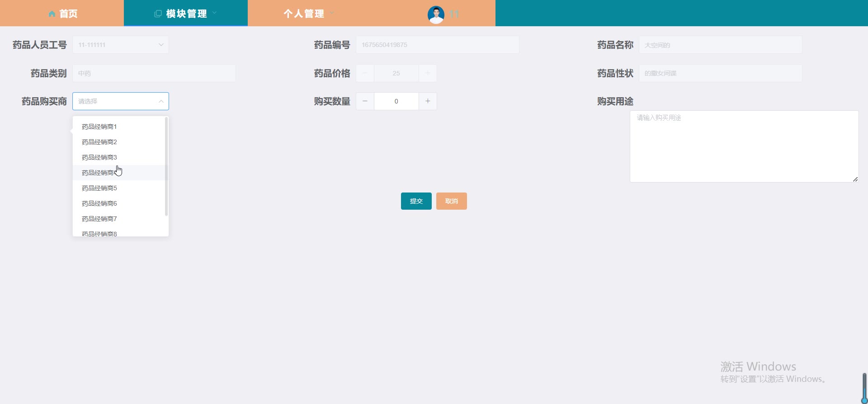
Task: Click the dropdown list scrollbar
Action: 166,167
